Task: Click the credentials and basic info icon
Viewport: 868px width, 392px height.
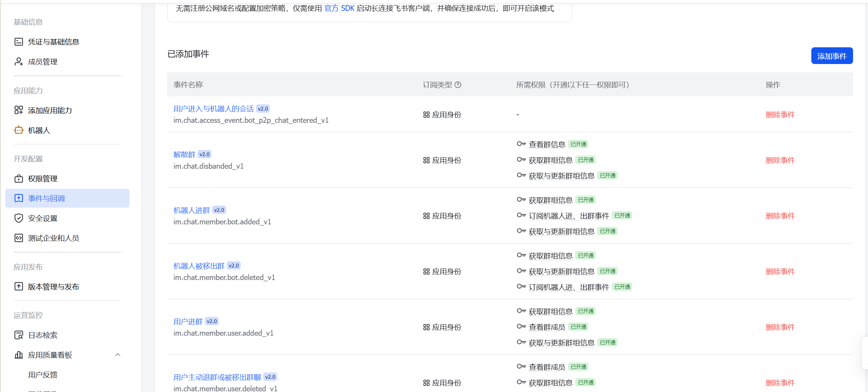Action: (19, 42)
